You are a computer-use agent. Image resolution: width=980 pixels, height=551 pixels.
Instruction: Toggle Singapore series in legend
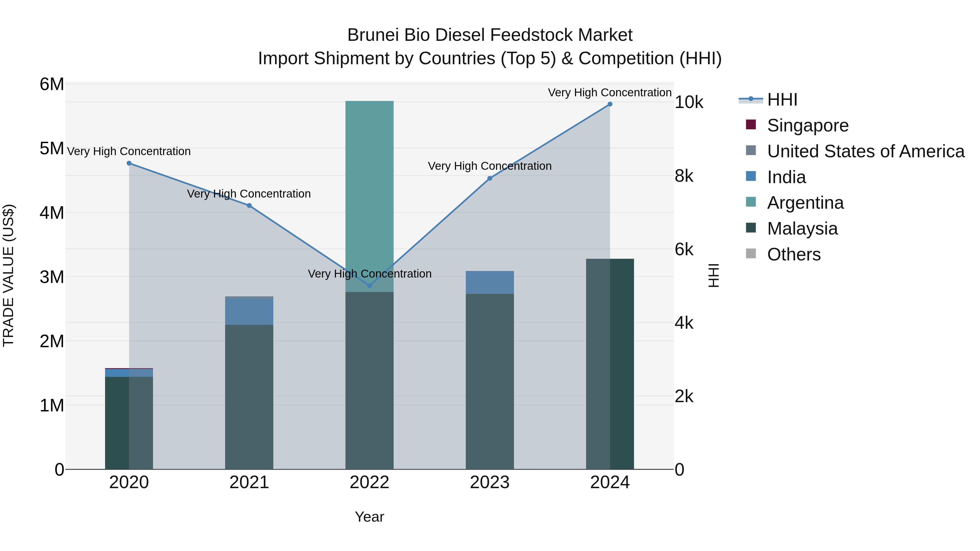click(x=797, y=125)
